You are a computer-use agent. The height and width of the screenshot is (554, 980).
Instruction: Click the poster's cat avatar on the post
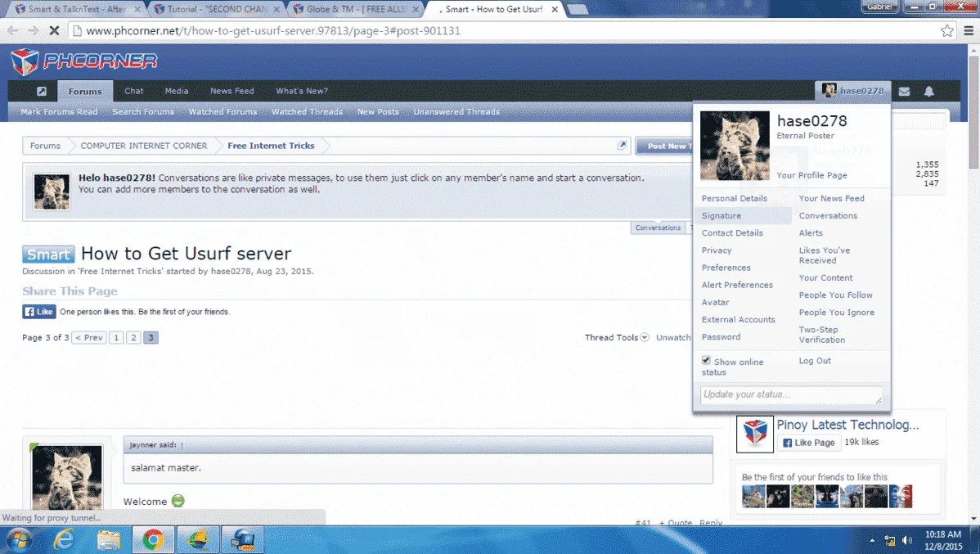67,477
